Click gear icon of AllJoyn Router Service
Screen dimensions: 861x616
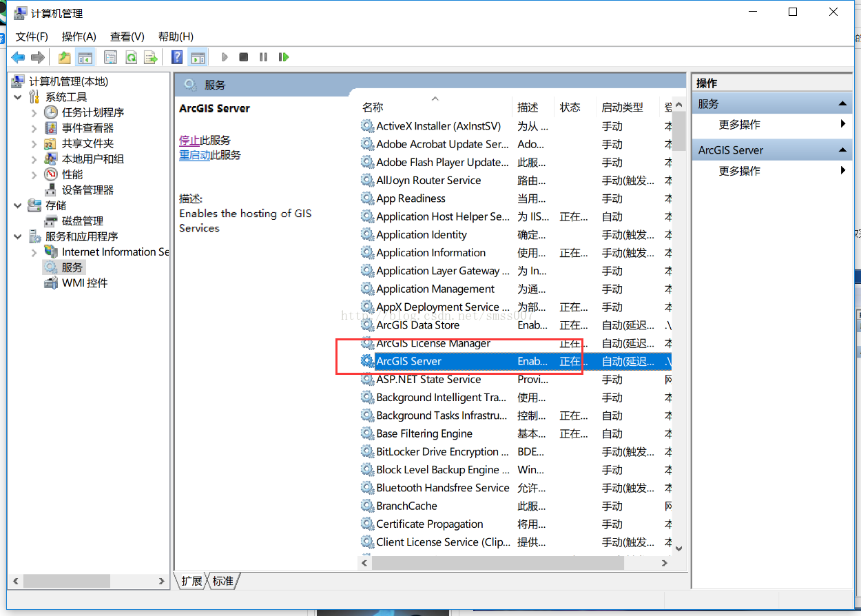click(x=367, y=181)
